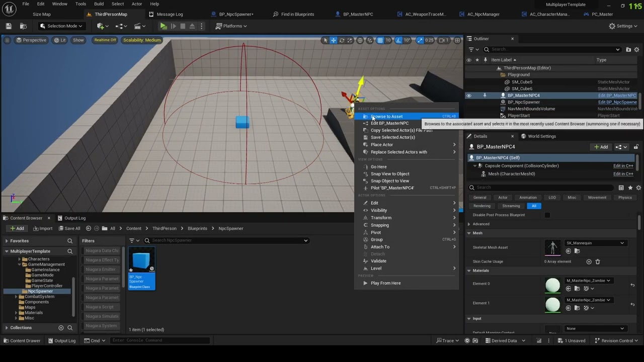Adjust the camera speed setting

click(x=444, y=40)
